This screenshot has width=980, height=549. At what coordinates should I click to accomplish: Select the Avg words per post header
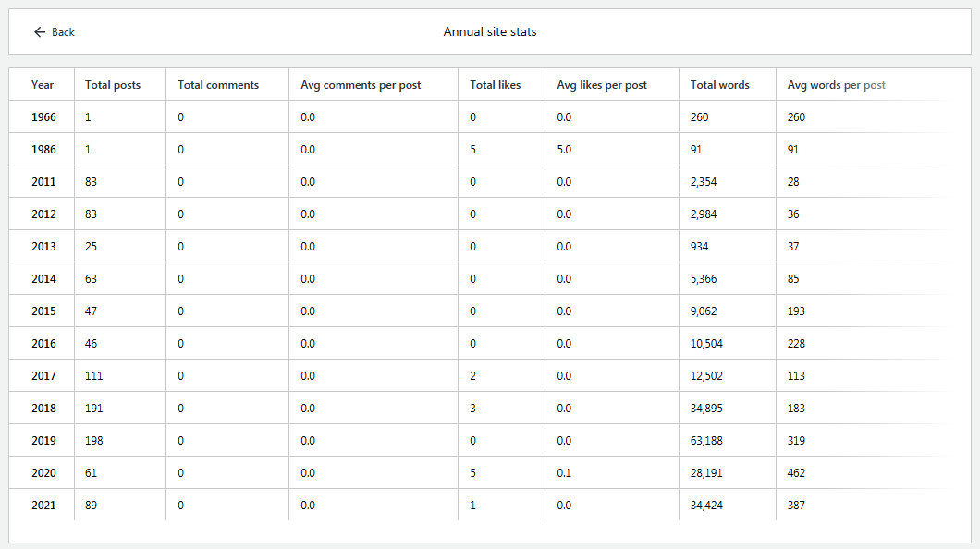point(836,85)
